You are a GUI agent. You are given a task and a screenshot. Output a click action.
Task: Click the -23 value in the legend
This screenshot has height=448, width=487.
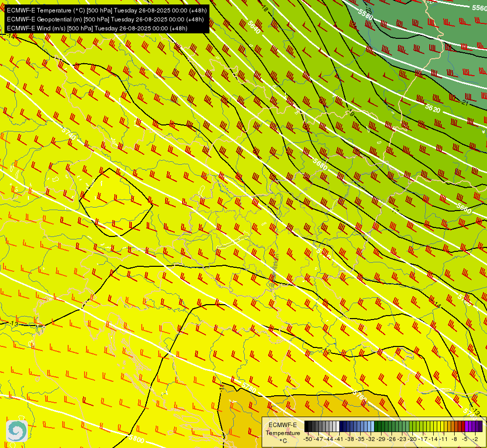pos(402,439)
